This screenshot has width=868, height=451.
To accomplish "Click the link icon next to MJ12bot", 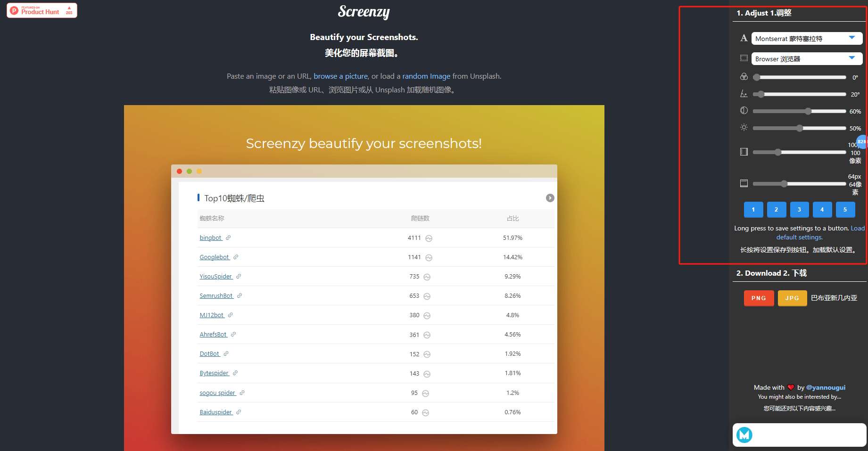I will point(230,315).
